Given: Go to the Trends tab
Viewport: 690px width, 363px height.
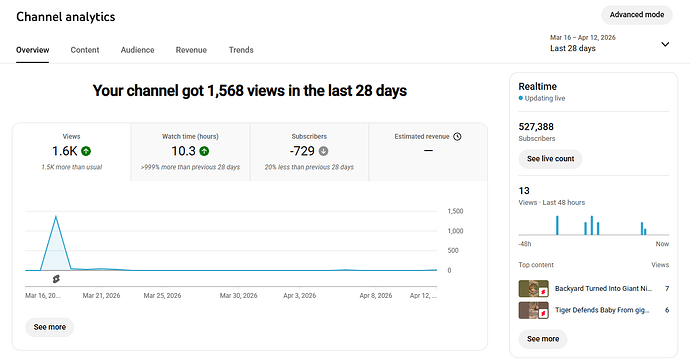Looking at the screenshot, I should click(241, 50).
